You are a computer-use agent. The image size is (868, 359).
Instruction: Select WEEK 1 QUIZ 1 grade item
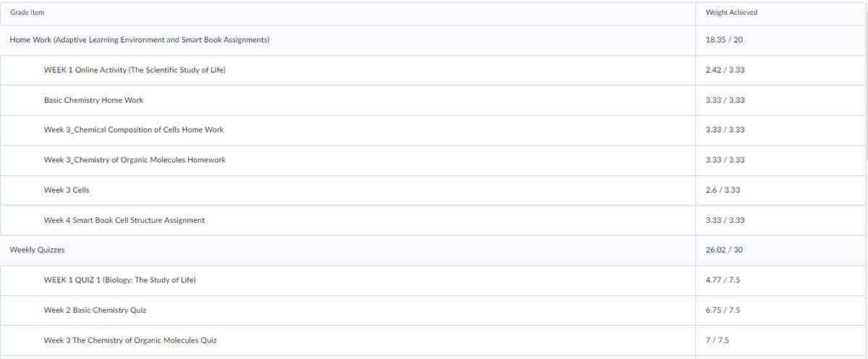(x=120, y=280)
